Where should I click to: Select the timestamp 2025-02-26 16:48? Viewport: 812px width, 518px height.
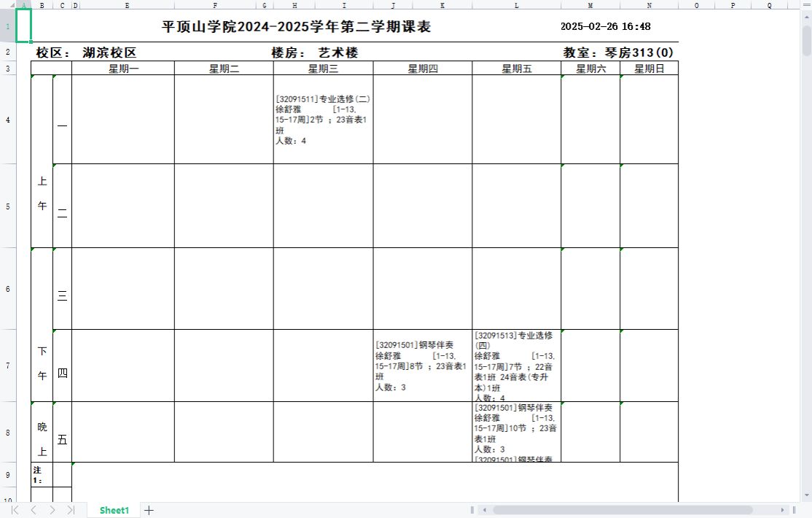click(x=606, y=26)
